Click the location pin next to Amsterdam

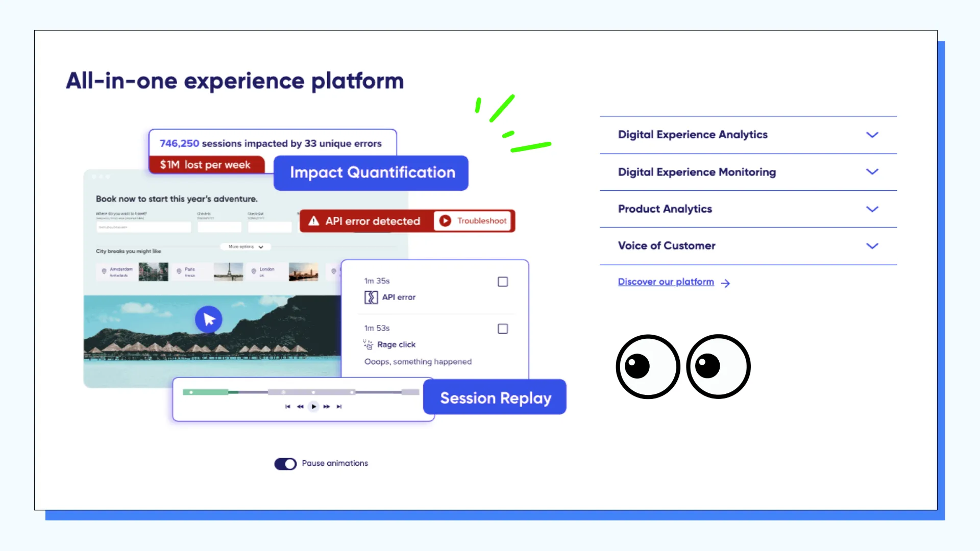tap(104, 271)
